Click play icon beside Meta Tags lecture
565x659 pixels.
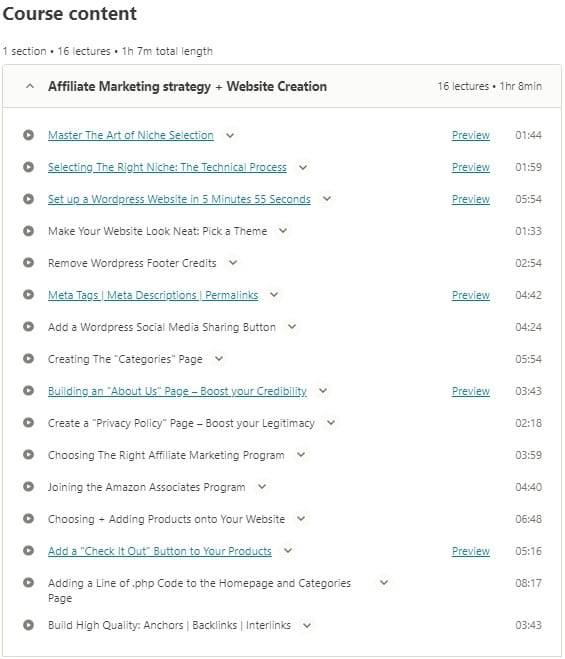pos(29,295)
